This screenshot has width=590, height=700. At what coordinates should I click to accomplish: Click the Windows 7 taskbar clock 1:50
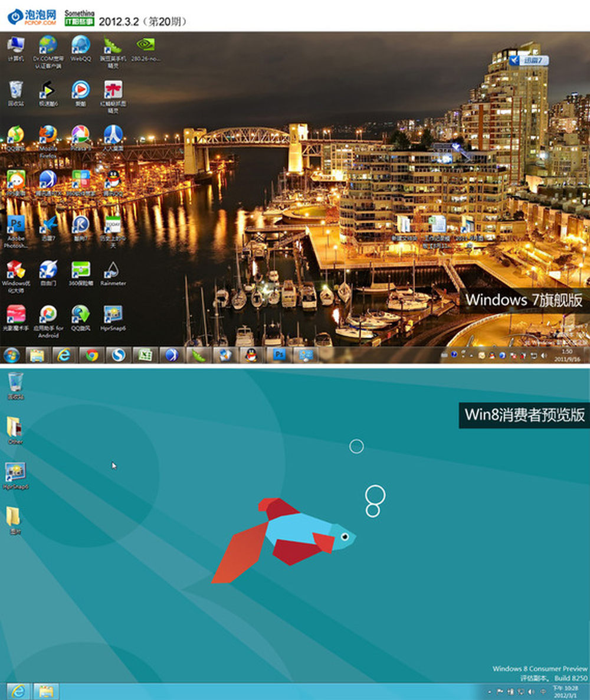[x=567, y=355]
